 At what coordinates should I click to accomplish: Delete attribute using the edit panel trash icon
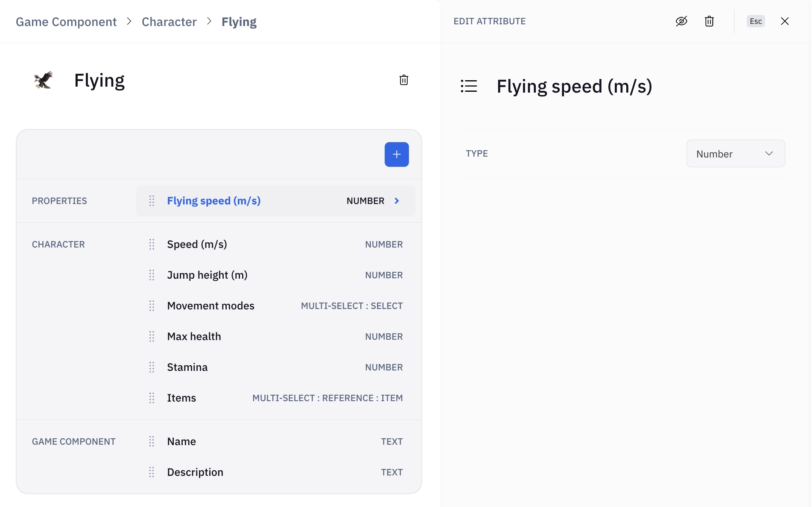point(709,21)
